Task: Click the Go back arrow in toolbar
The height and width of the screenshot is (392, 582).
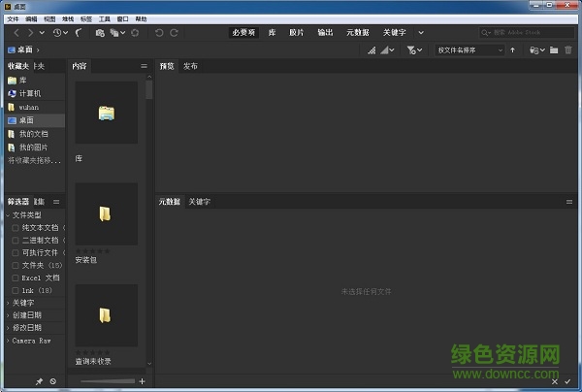Action: 16,33
